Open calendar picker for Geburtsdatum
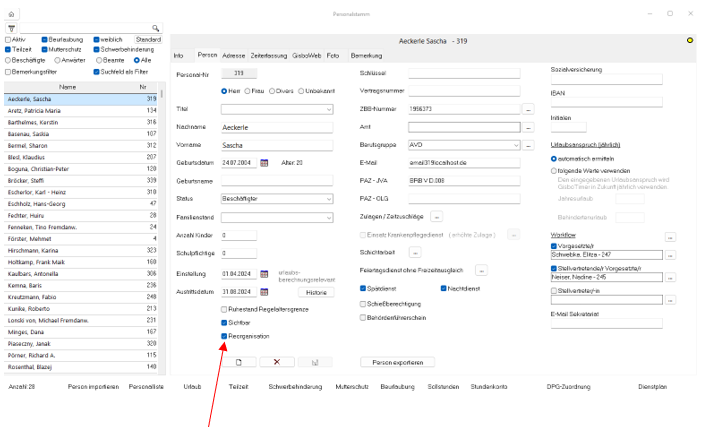This screenshot has height=429, width=722. pos(265,162)
